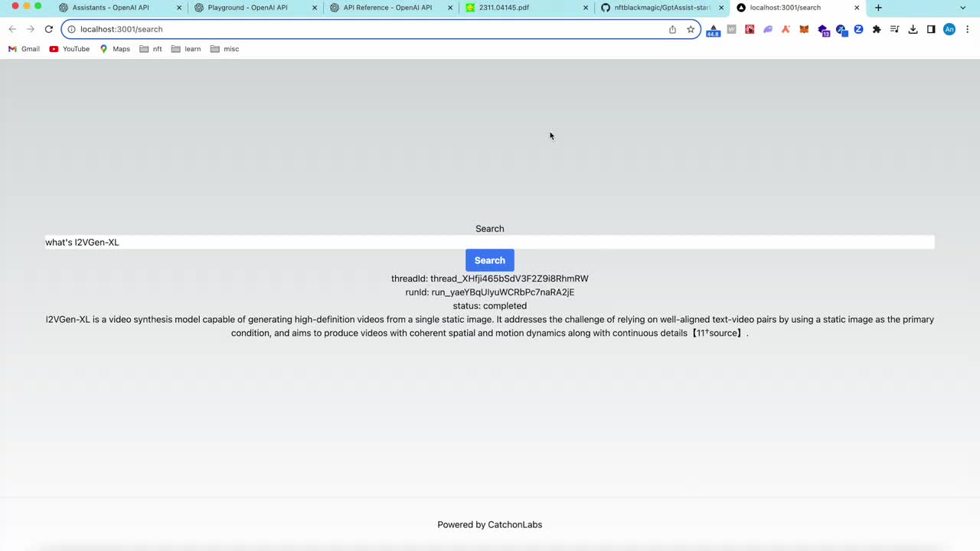Open the page share icon
The height and width of the screenshot is (551, 980).
672,29
